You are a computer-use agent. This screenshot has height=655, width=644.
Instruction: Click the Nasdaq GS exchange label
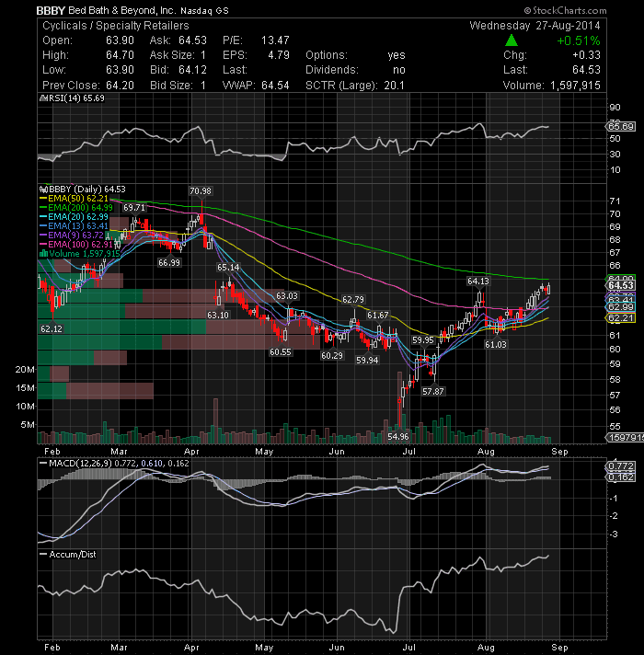204,11
